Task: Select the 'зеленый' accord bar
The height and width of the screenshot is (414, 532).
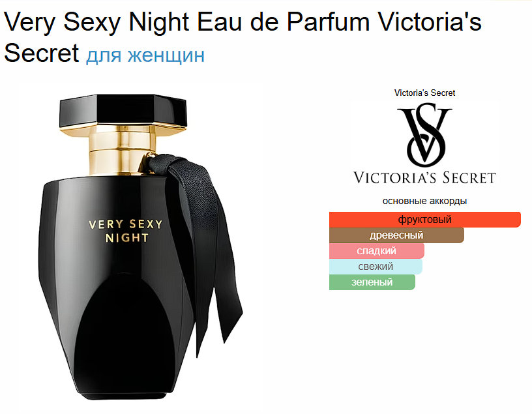Action: click(x=372, y=282)
